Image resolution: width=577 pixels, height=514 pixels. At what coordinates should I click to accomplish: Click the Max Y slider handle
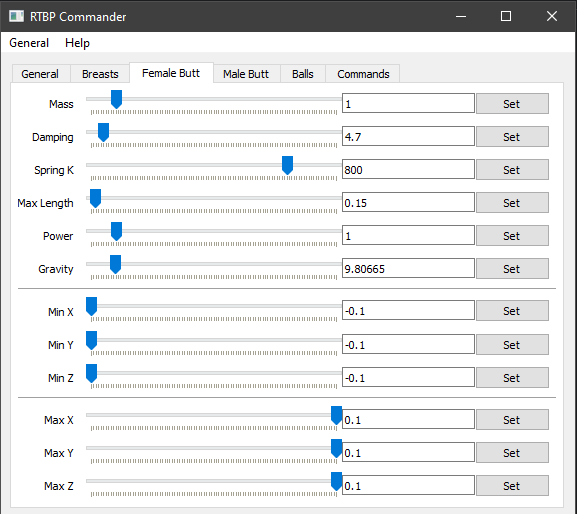(x=336, y=449)
